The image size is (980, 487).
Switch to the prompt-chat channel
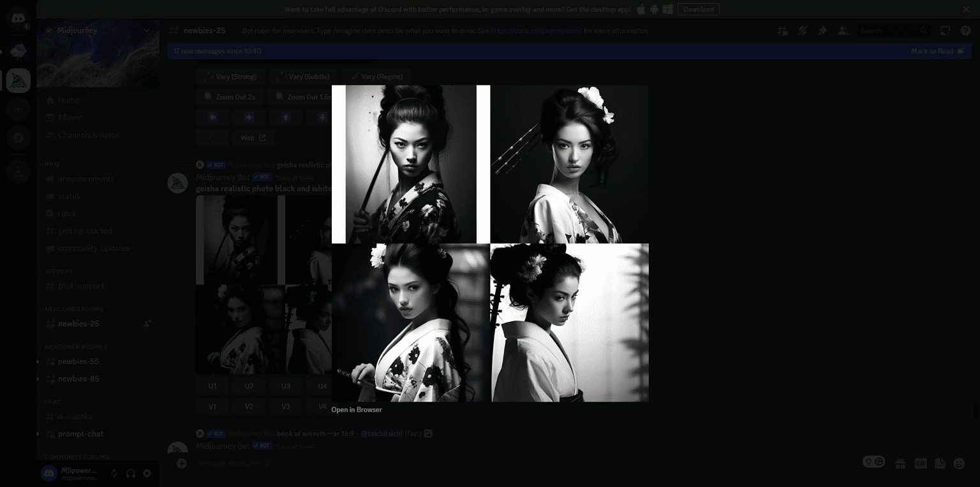click(80, 433)
